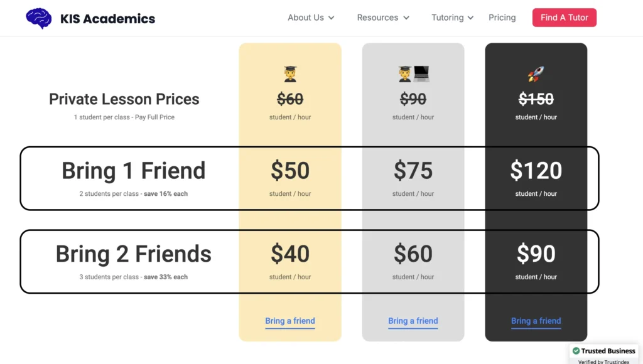The height and width of the screenshot is (364, 643).
Task: Click the KIS Academics site title
Action: (x=107, y=19)
